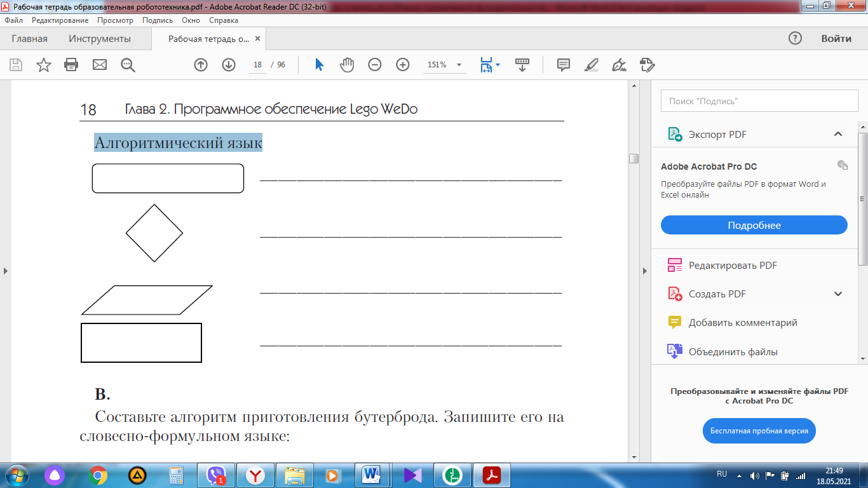The height and width of the screenshot is (488, 868).
Task: Open Calculator from taskbar
Action: [x=176, y=475]
